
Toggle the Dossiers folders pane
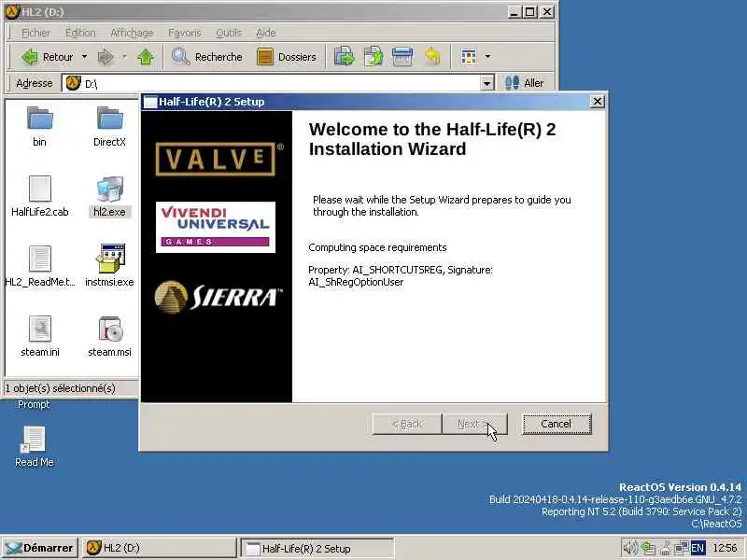287,57
